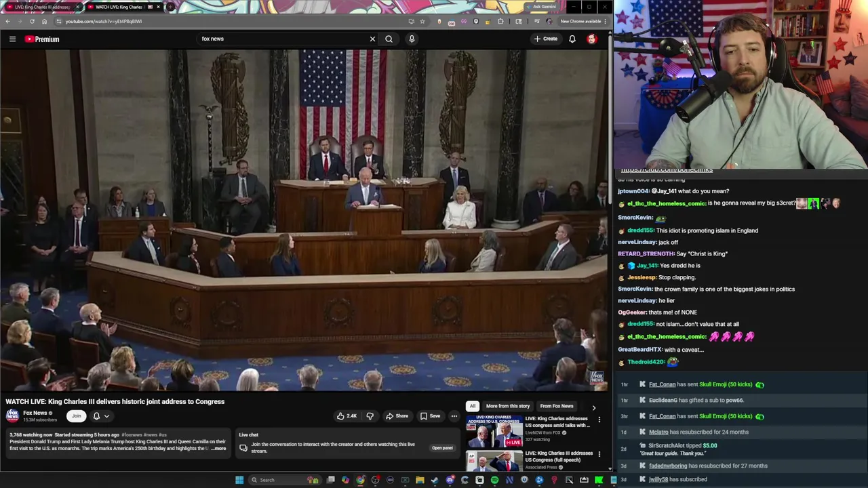Viewport: 868px width, 488px height.
Task: Expand the notification bell dropdown by Join
Action: [x=101, y=416]
